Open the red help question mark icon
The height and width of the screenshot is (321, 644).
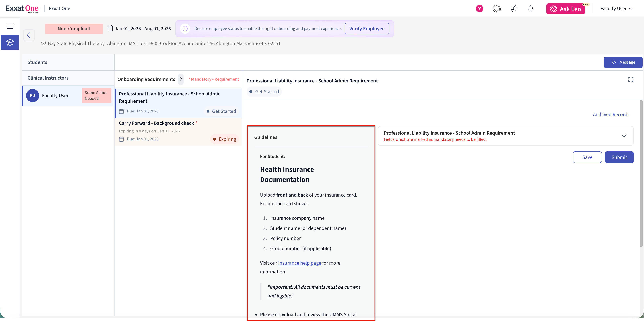click(x=479, y=9)
